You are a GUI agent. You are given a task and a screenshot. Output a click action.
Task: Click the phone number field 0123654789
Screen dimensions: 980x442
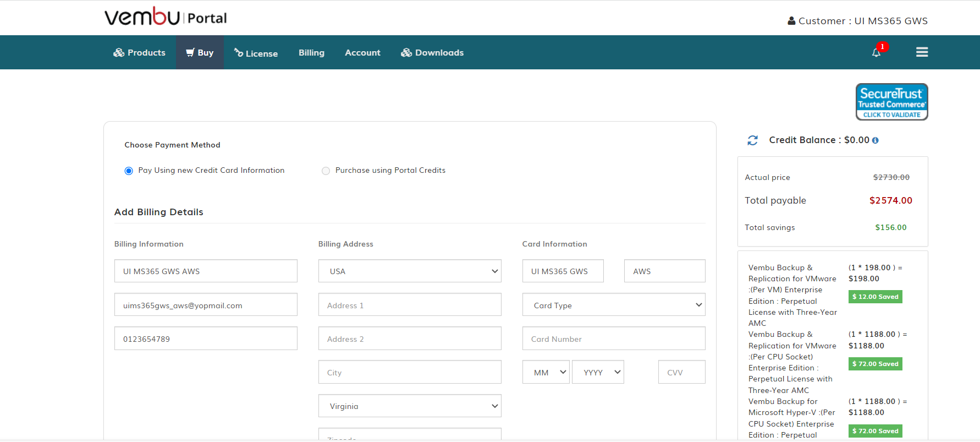(206, 339)
